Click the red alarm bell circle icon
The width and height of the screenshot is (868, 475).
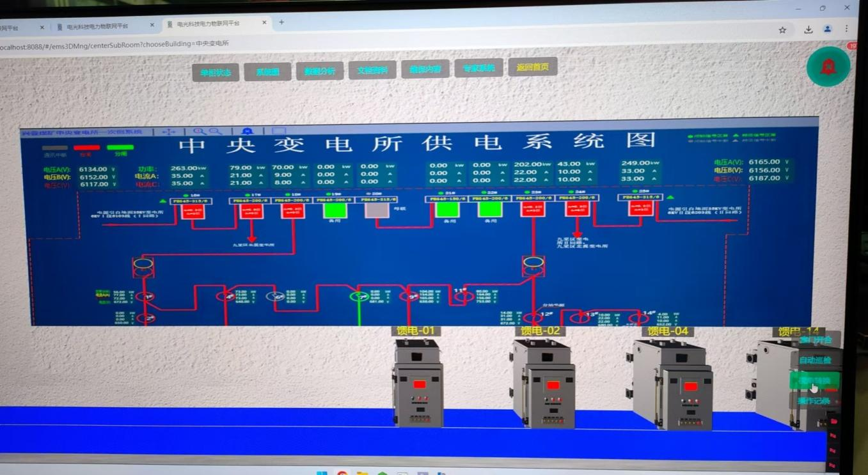pos(828,66)
